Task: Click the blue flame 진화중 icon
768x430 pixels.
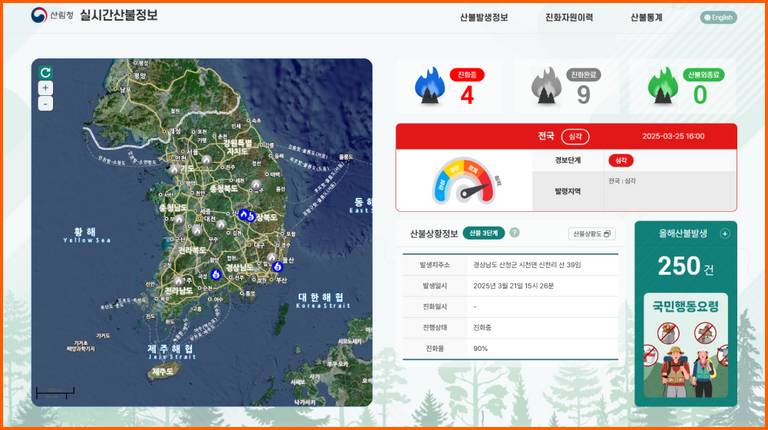Action: (430, 86)
